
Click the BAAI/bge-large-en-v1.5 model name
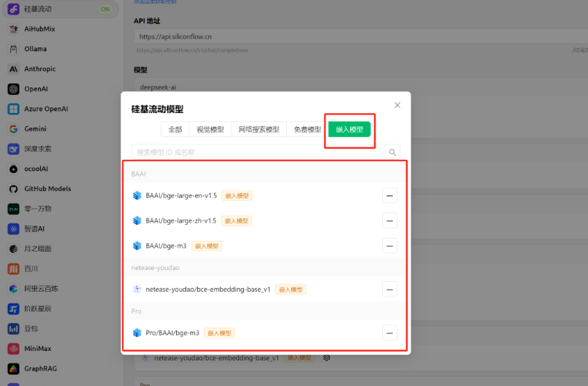(x=181, y=196)
